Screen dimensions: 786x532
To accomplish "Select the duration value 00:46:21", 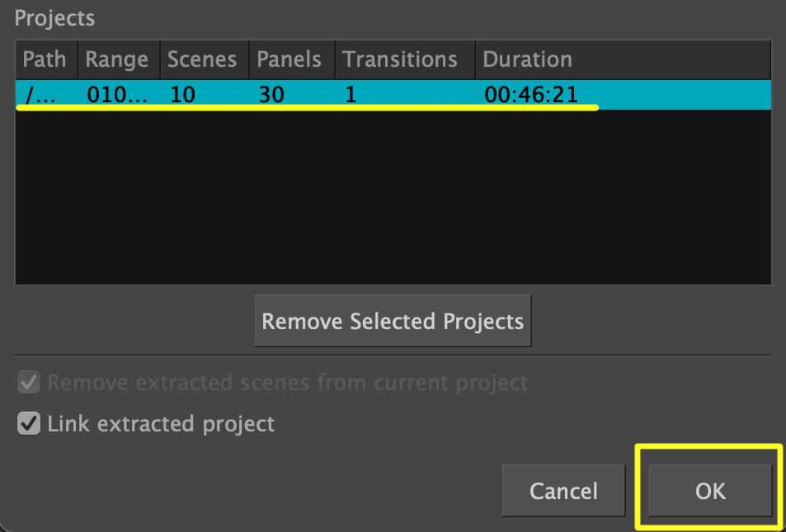I will (x=531, y=94).
